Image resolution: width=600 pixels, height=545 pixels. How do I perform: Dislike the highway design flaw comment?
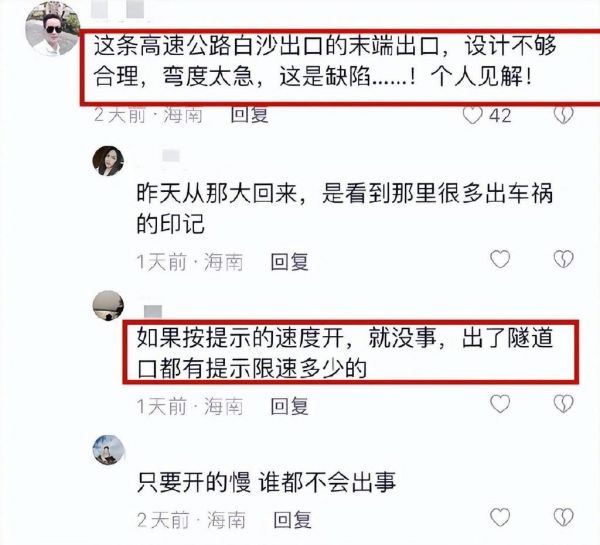click(564, 115)
